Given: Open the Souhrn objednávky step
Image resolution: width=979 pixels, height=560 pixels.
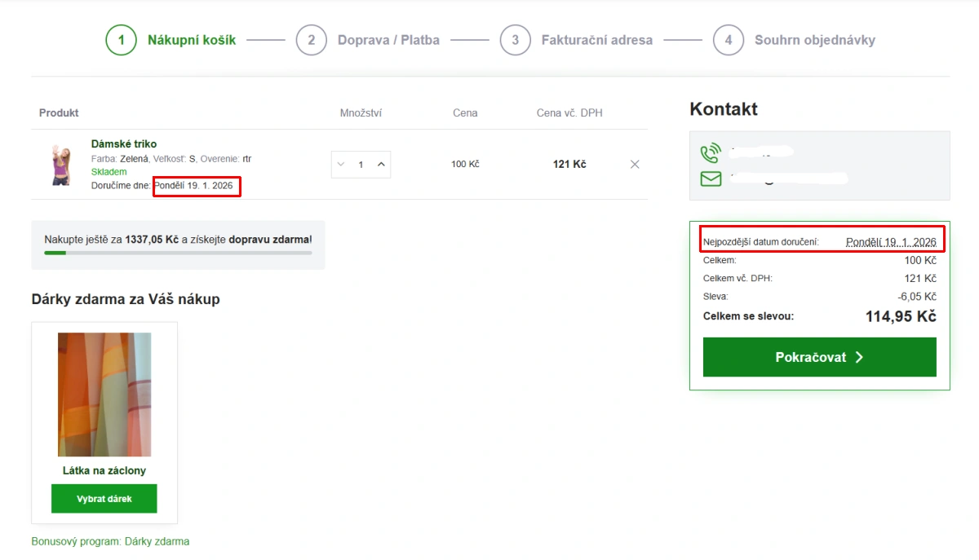Looking at the screenshot, I should click(815, 40).
